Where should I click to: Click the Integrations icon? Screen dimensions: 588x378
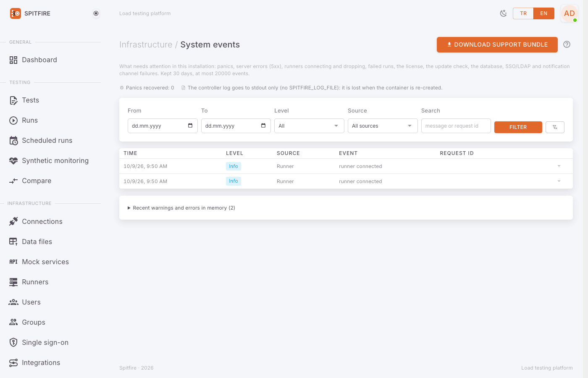(13, 362)
